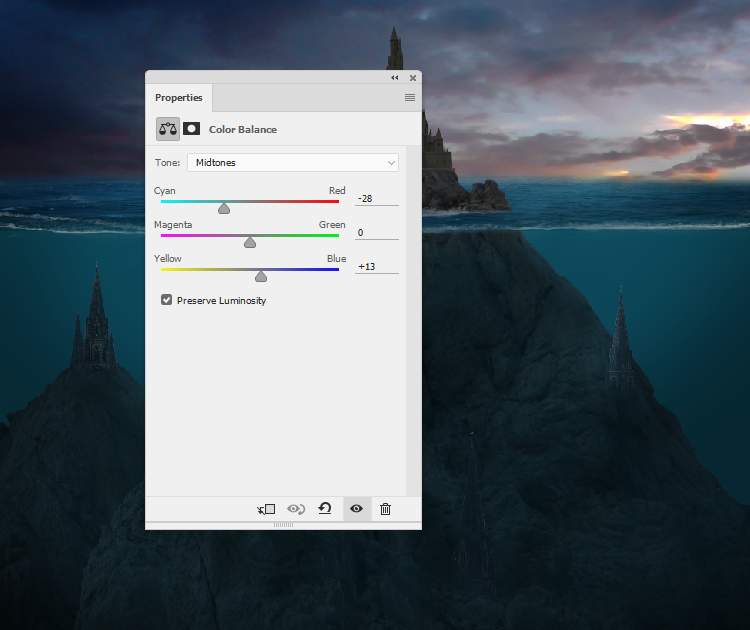
Task: View the previous state icon
Action: [296, 508]
